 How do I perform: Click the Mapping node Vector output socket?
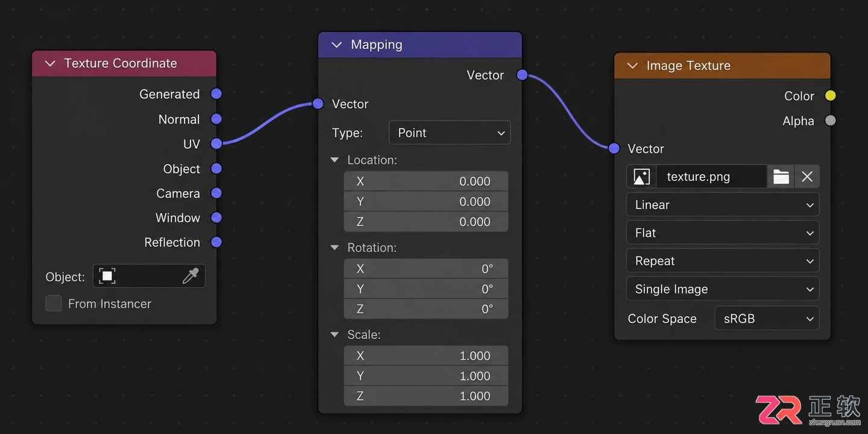click(522, 75)
